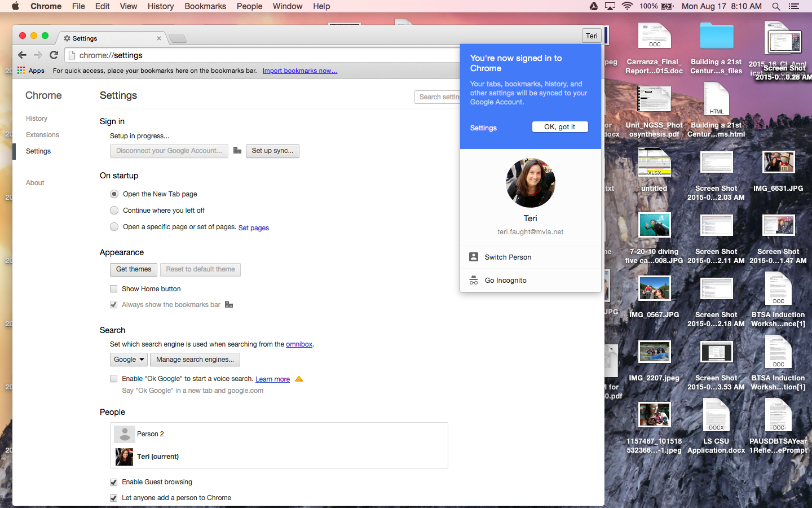Open the Apps shortcut grid icon

click(x=21, y=71)
